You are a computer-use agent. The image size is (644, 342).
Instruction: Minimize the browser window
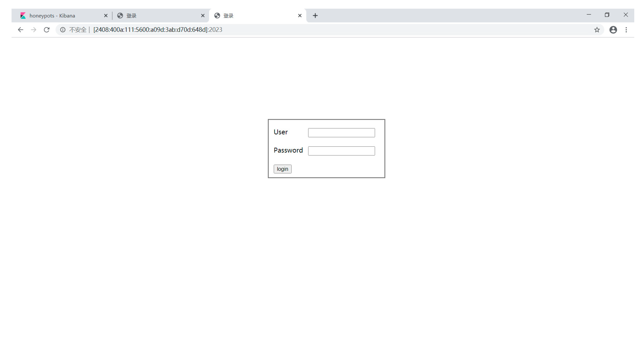tap(589, 15)
